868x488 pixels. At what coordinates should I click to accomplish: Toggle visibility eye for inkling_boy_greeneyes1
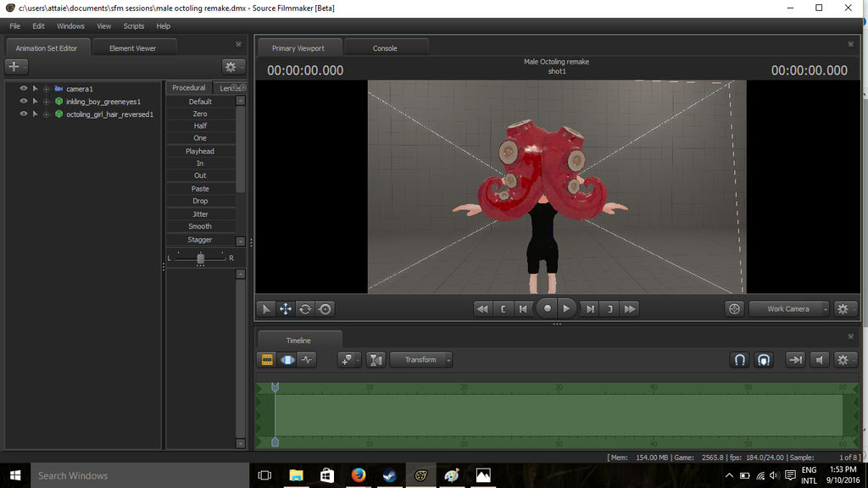pos(23,102)
